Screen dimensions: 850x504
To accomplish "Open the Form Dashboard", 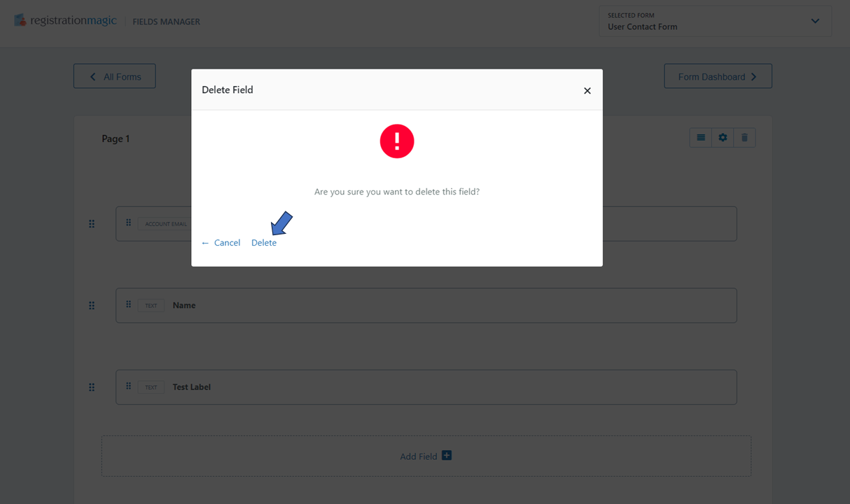I will click(718, 76).
